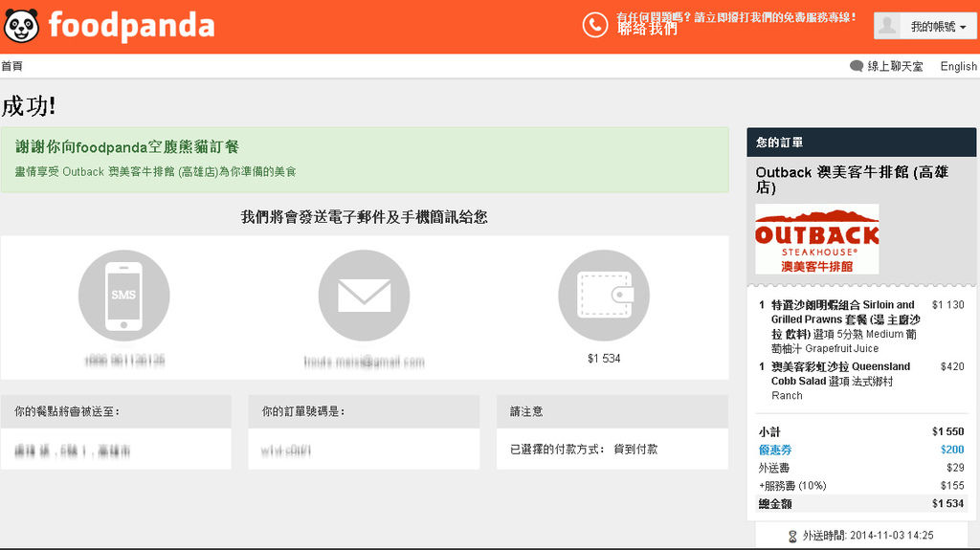The image size is (980, 550).
Task: Click the 優惠券 coupon link
Action: click(x=775, y=450)
